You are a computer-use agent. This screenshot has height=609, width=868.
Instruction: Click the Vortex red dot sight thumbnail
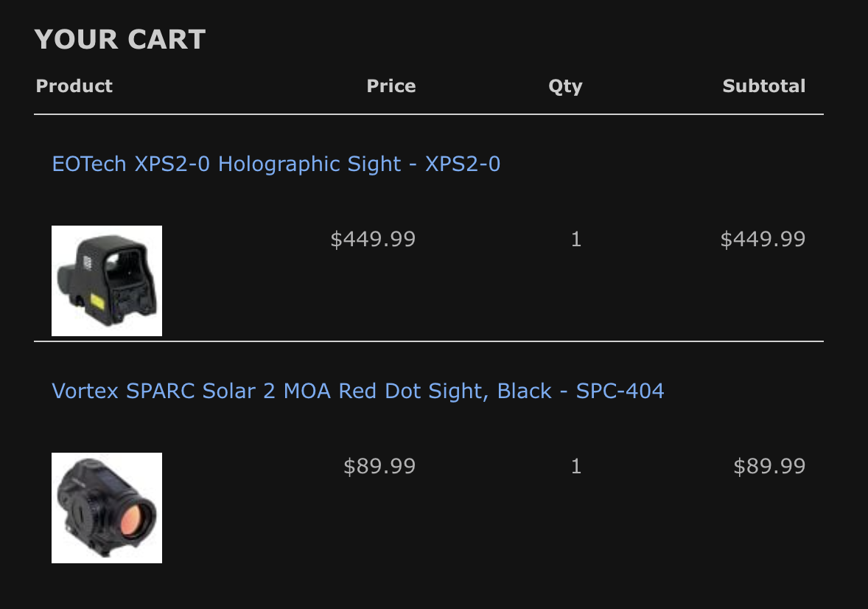coord(107,508)
